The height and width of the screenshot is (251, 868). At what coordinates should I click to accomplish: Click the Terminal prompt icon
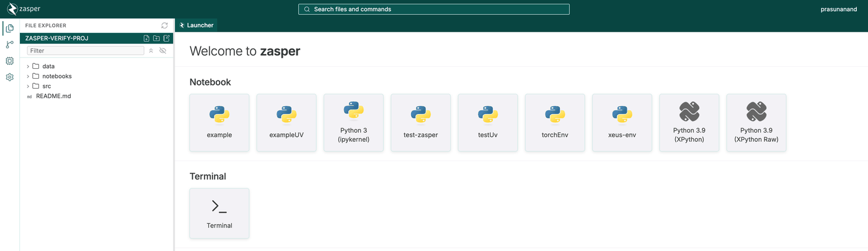click(x=219, y=207)
